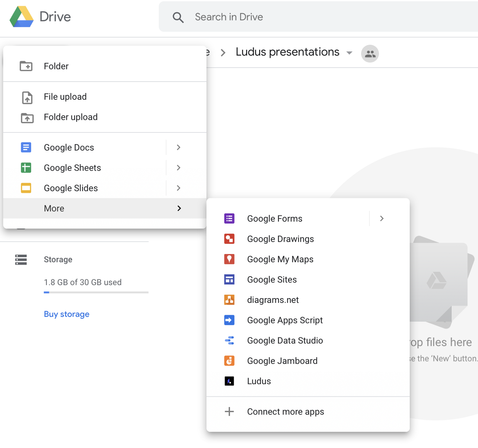Click the Google Drawings icon

pos(229,239)
